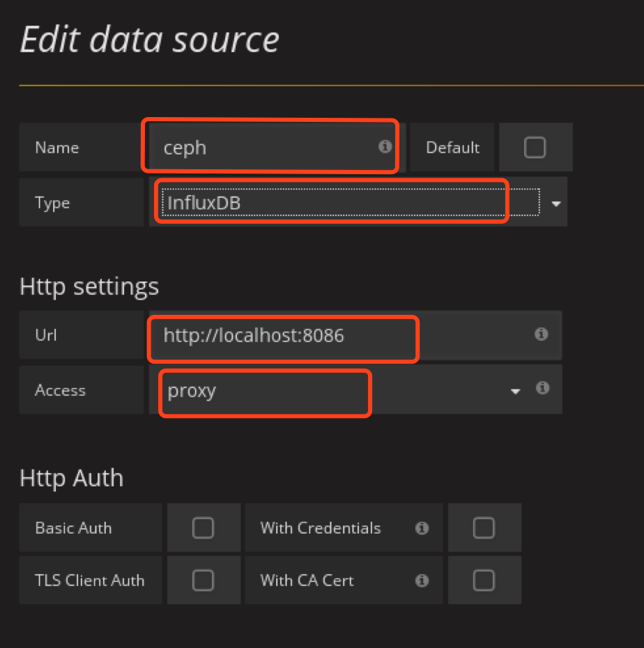Click the Http settings section heading

pos(89,286)
